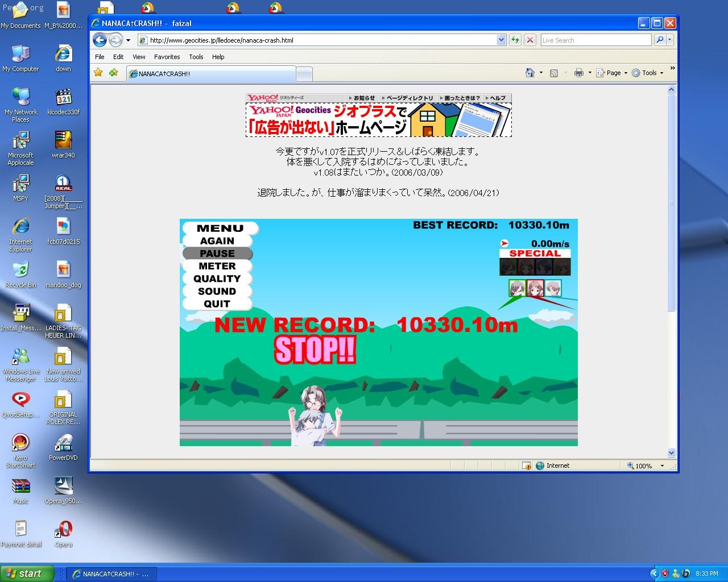Click Internet security zone in status bar

pos(552,465)
